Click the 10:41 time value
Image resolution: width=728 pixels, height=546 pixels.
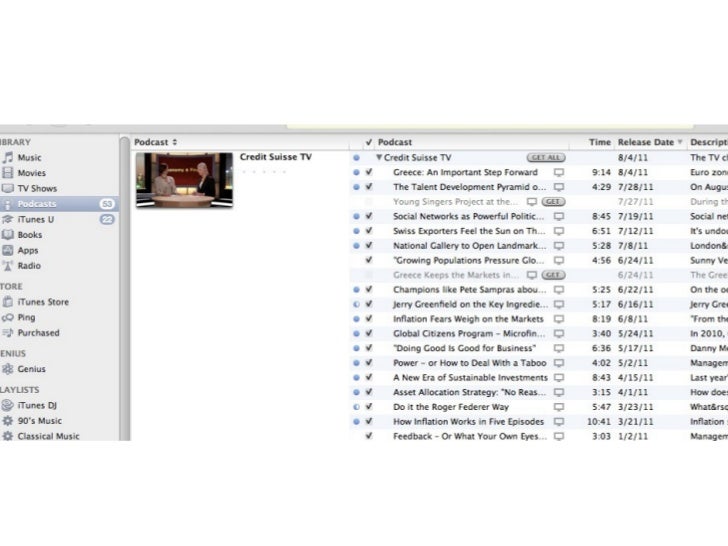click(599, 422)
